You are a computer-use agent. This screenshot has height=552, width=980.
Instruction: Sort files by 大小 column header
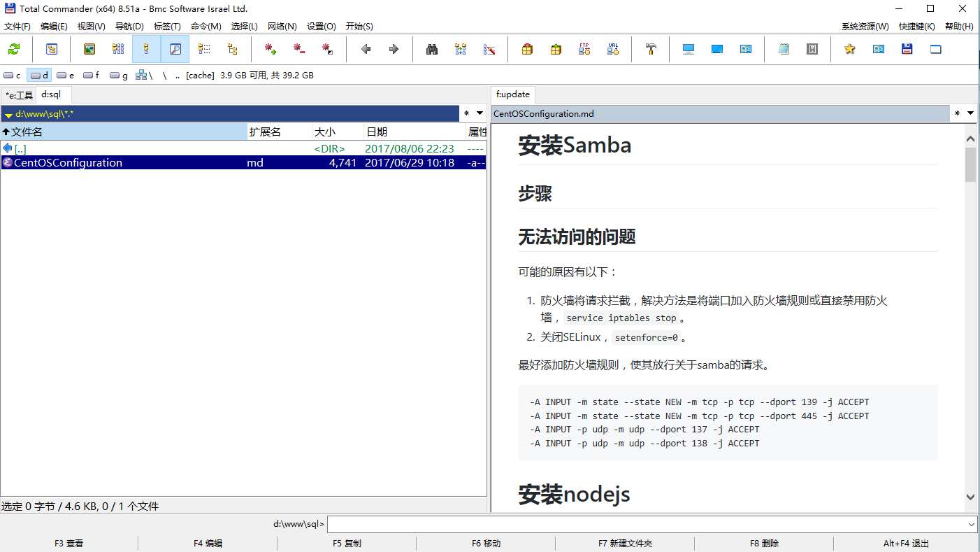pyautogui.click(x=338, y=132)
